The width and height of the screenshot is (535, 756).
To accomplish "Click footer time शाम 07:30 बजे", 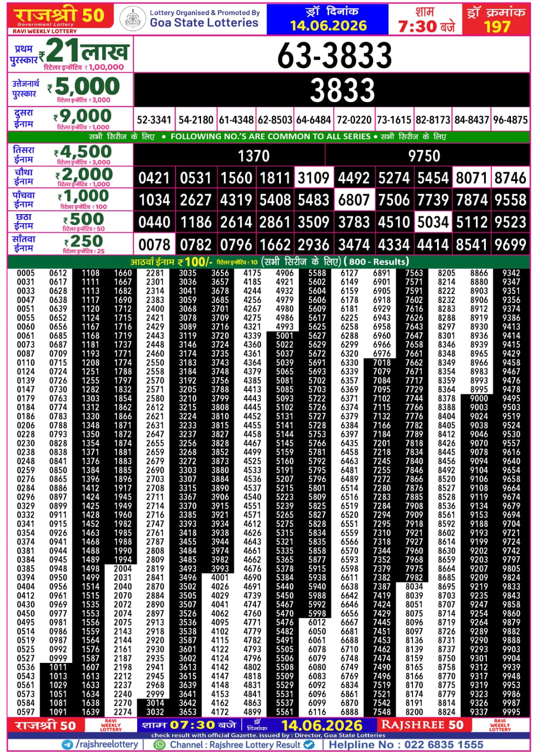I will coord(189,725).
